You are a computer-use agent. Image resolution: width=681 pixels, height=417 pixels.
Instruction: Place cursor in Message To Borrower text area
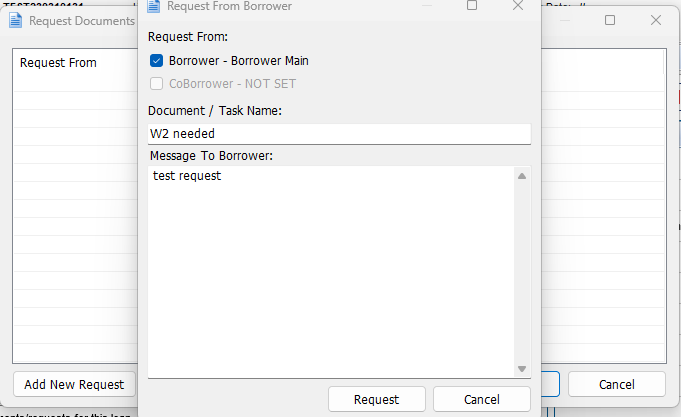[x=331, y=272]
